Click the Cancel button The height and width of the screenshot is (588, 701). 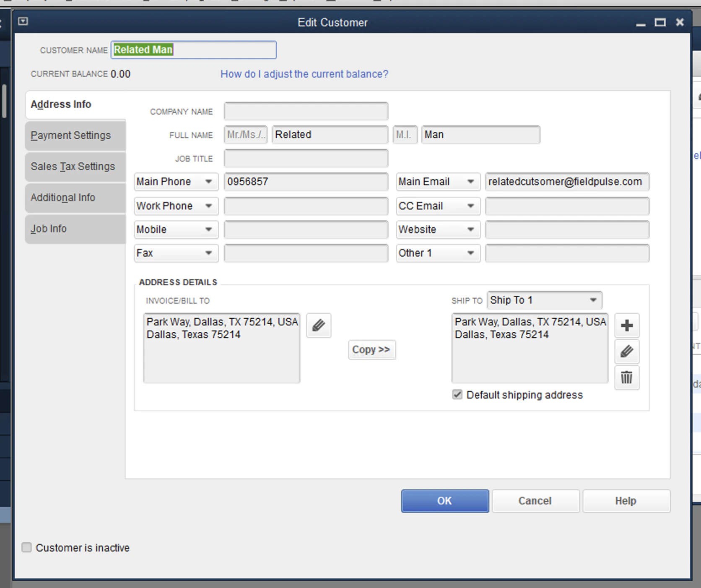coord(535,501)
